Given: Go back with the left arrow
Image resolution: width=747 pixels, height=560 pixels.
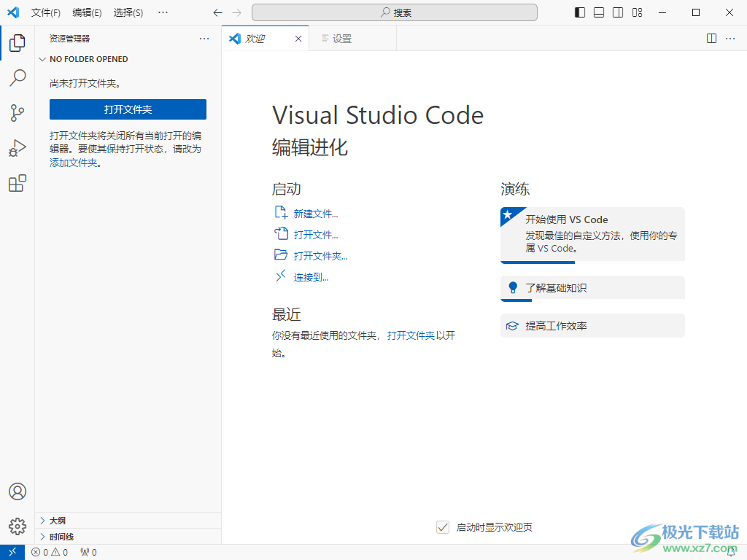Looking at the screenshot, I should point(217,13).
